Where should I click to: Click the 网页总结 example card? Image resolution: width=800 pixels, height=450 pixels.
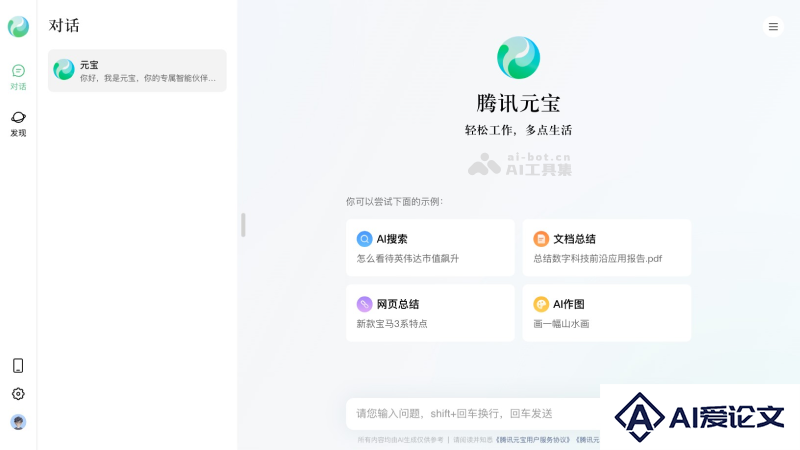click(430, 313)
